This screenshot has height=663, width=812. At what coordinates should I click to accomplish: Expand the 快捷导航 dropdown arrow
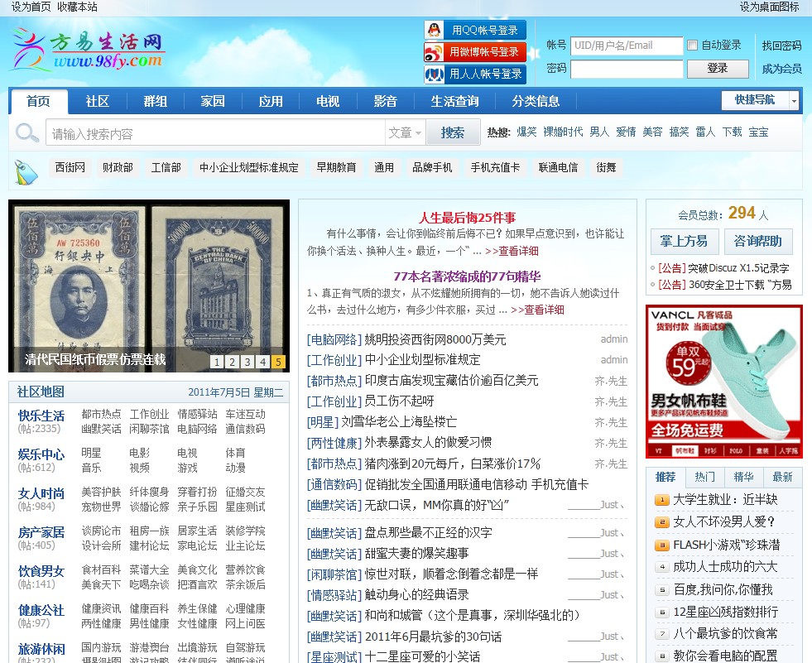point(795,101)
